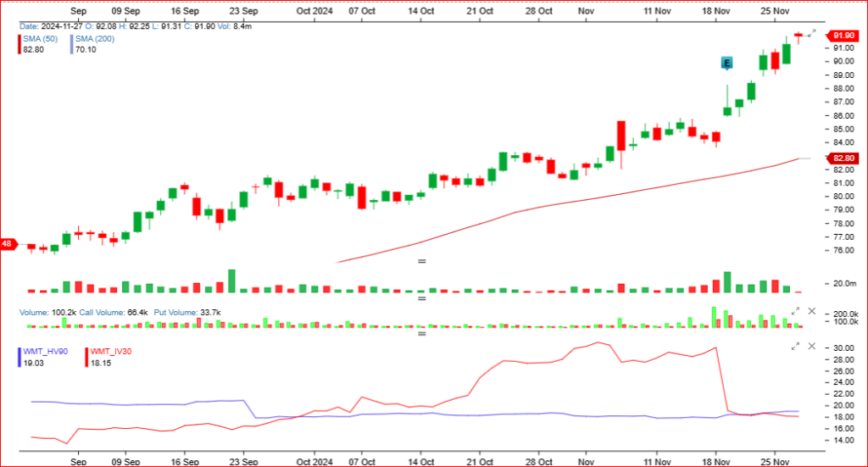Click the red 48 tag on the left edge

[x=8, y=244]
